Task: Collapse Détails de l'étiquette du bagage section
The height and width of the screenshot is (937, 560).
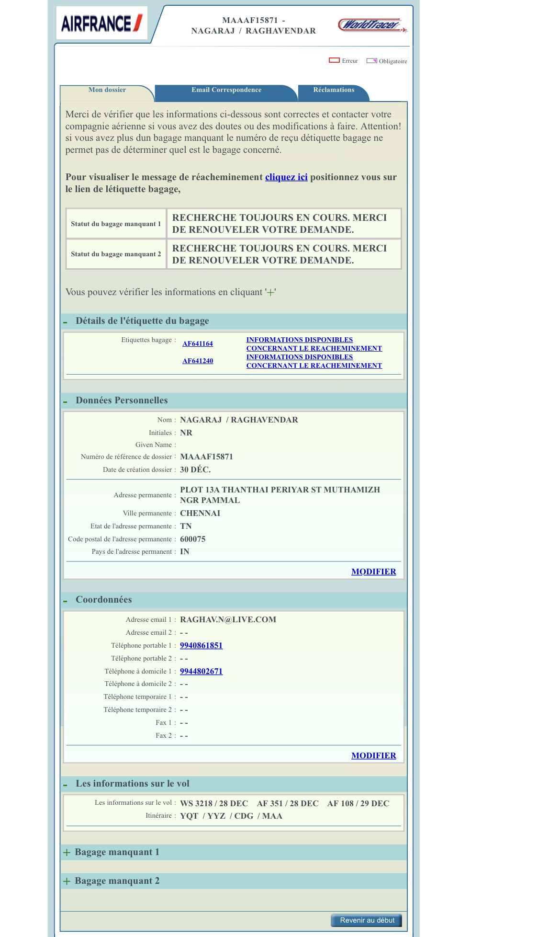Action: coord(66,322)
